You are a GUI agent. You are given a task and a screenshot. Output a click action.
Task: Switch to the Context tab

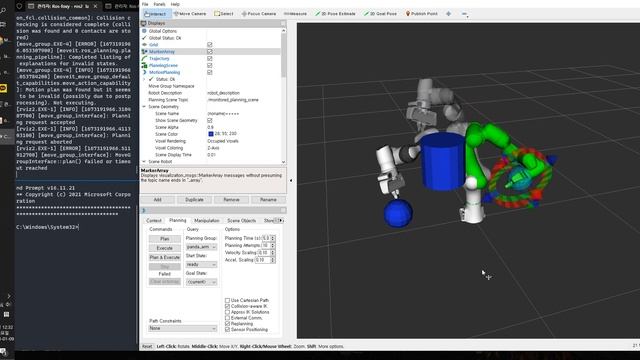(x=154, y=220)
